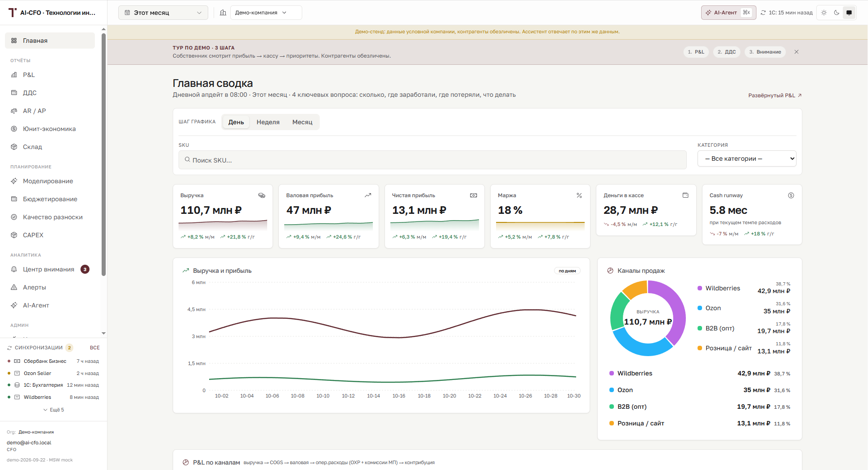Open Алерты in the sidebar
The height and width of the screenshot is (470, 868).
[50, 287]
